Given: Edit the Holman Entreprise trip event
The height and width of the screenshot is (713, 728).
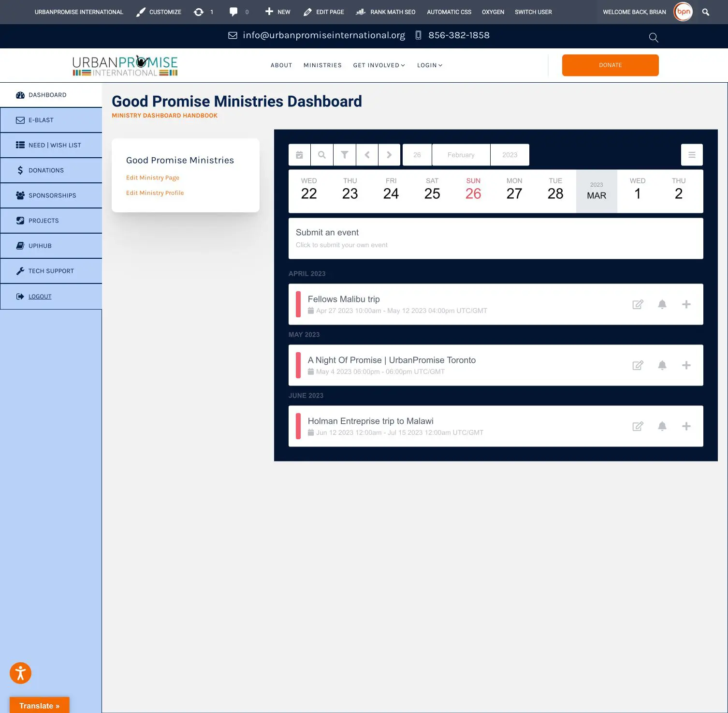Looking at the screenshot, I should (638, 426).
